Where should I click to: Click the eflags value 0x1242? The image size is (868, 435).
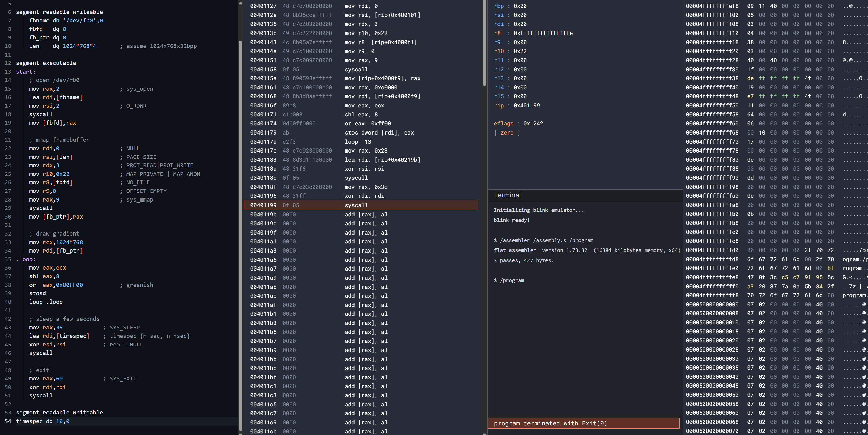pyautogui.click(x=533, y=124)
